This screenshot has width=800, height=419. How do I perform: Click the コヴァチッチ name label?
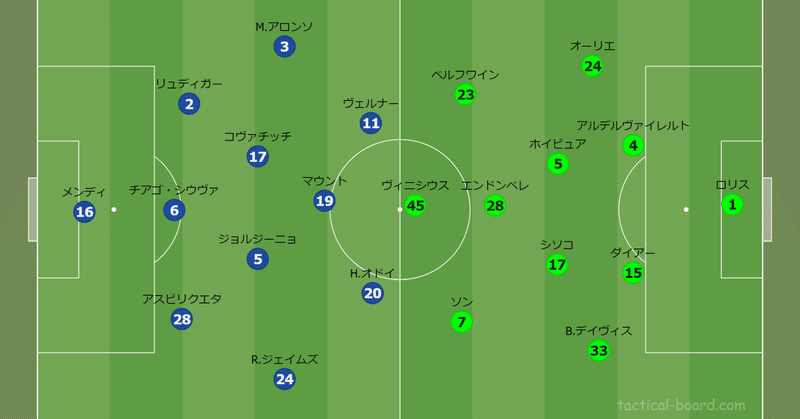pos(258,136)
